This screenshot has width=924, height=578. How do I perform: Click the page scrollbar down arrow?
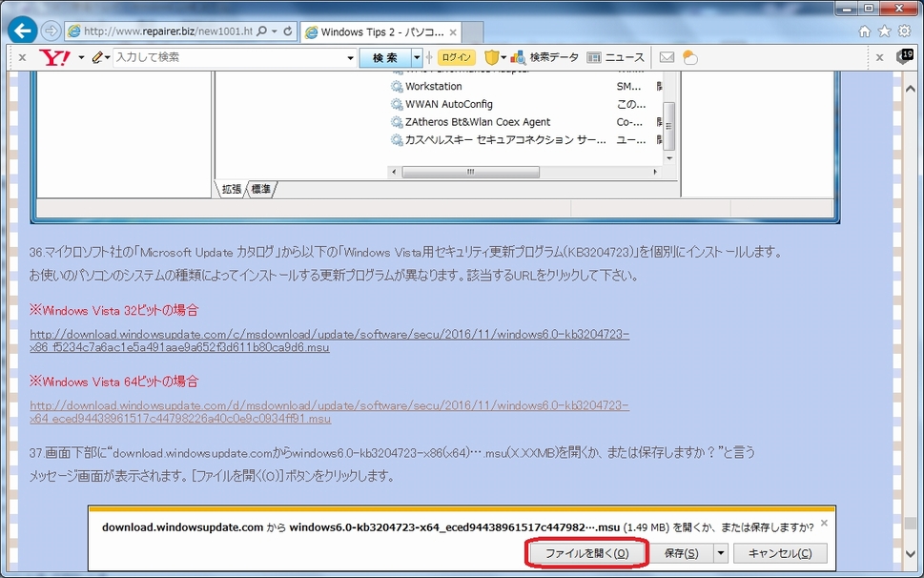(911, 554)
